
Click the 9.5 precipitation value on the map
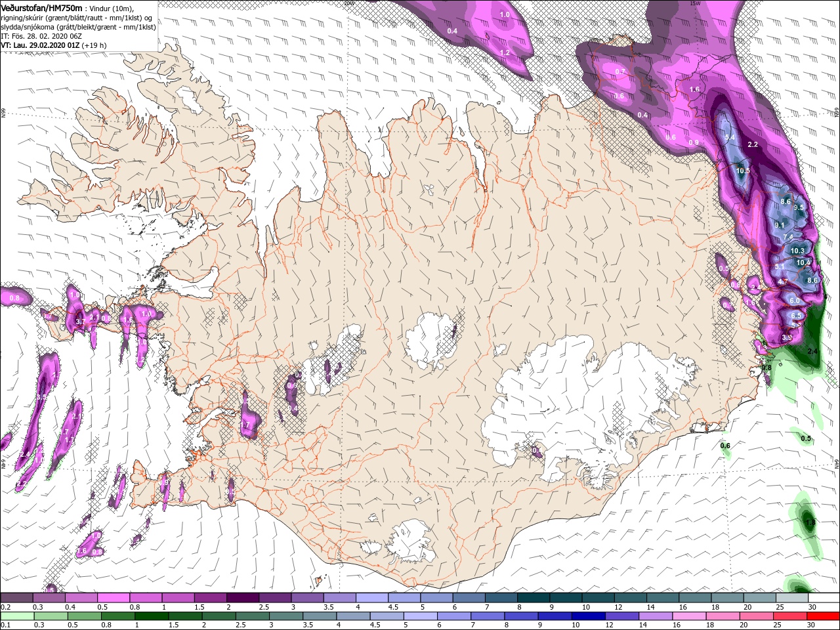pos(799,207)
